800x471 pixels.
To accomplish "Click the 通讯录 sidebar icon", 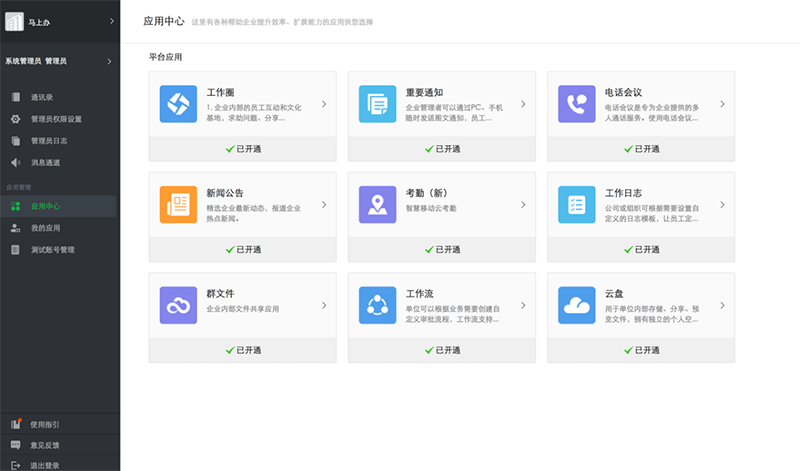I will tap(16, 97).
